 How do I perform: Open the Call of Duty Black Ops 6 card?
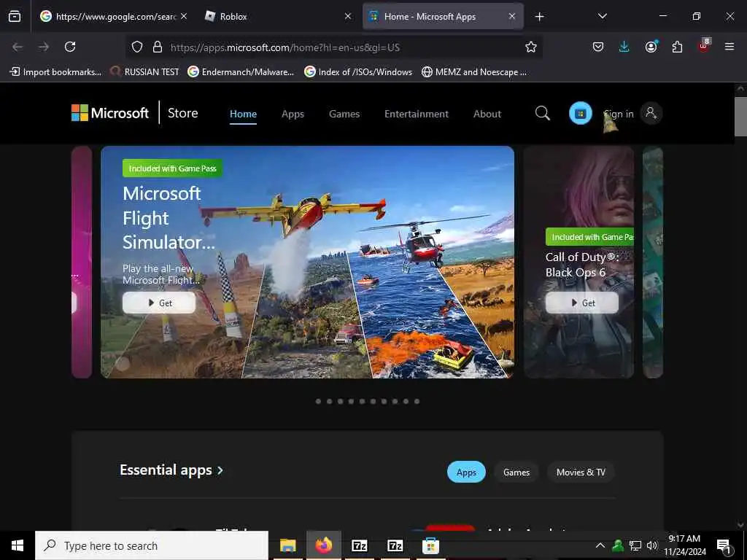[x=578, y=262]
